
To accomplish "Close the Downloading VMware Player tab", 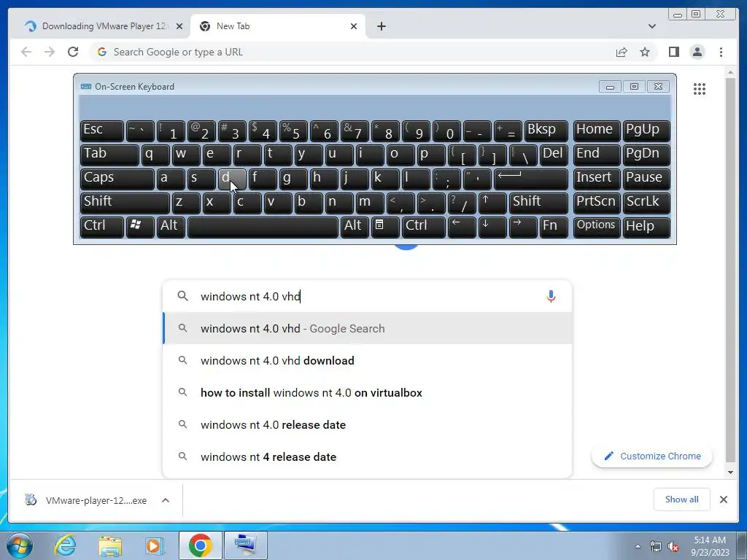I will (x=179, y=26).
